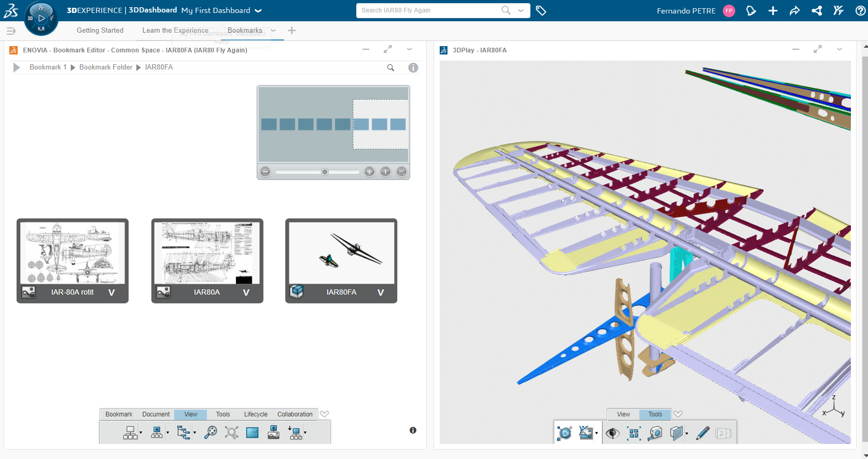The width and height of the screenshot is (868, 459).
Task: Click the capture image icon in 3DPlay
Action: point(585,433)
